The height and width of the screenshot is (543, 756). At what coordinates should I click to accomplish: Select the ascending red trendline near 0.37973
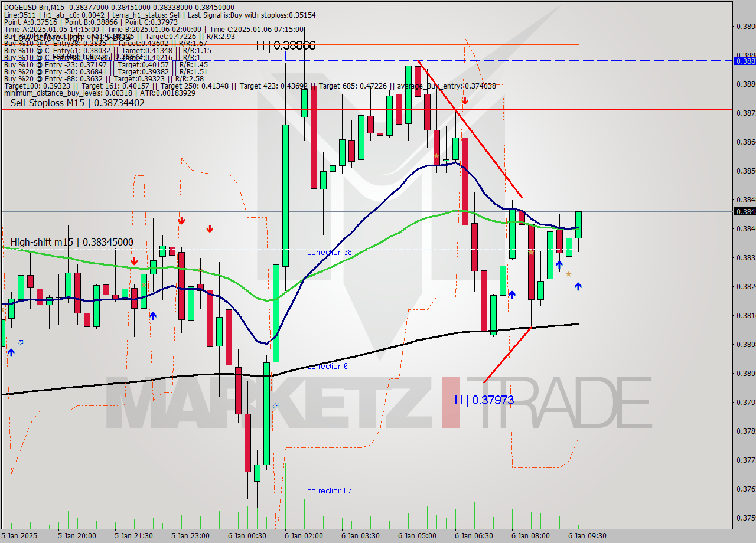point(508,355)
